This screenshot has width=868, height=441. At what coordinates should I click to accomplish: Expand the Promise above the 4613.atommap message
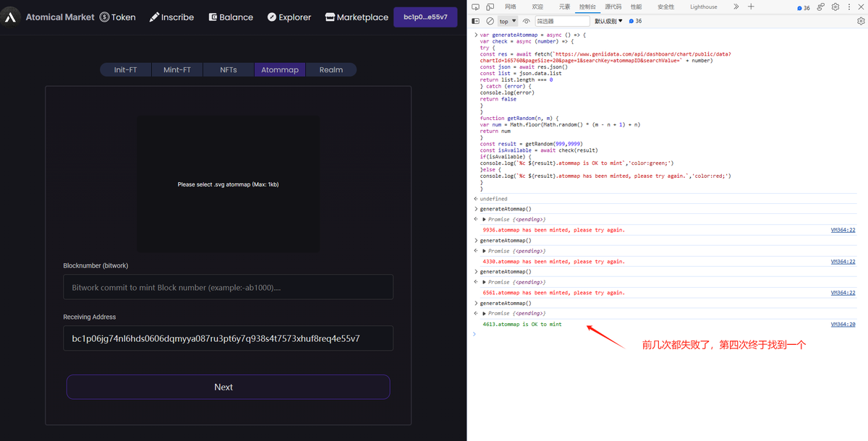click(x=485, y=313)
